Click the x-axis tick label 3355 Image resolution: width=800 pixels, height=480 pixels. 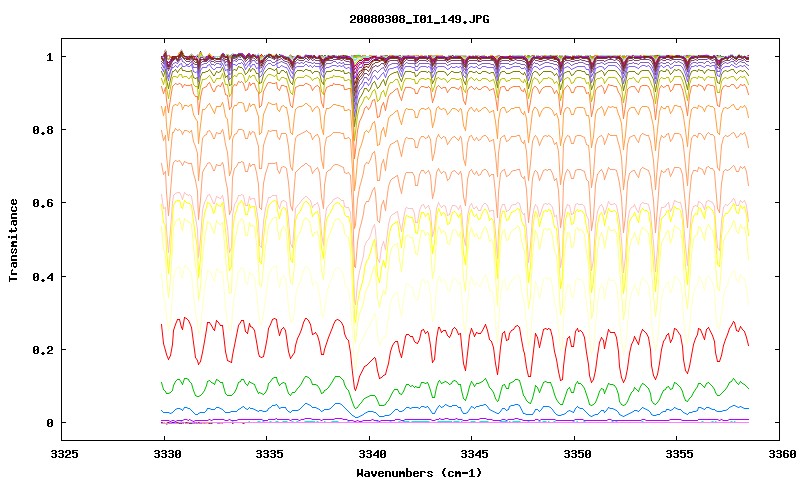tap(679, 454)
